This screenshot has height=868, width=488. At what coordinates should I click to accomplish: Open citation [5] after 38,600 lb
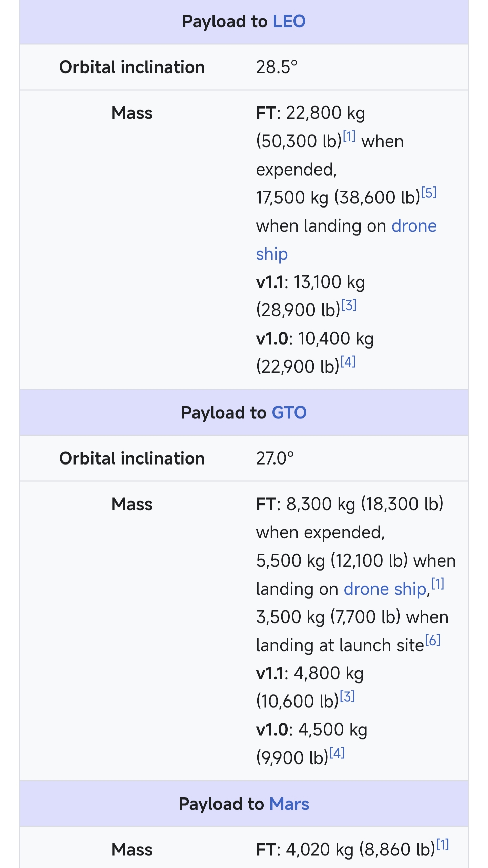429,193
